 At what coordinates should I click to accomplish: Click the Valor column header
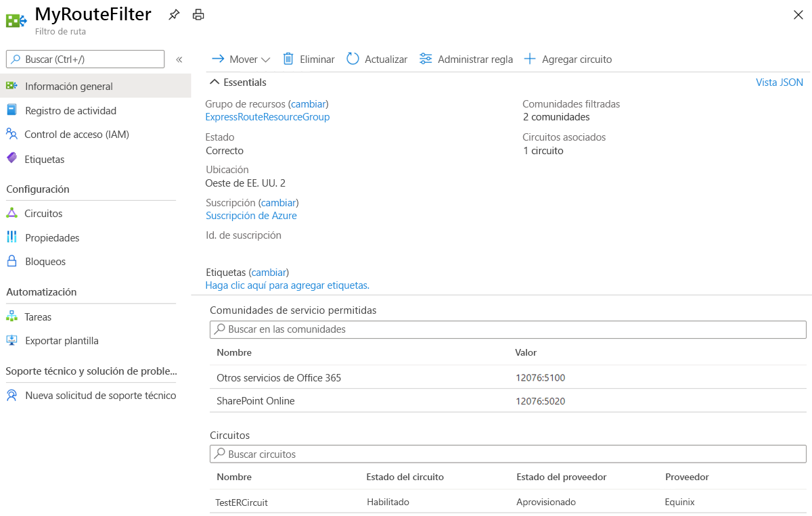point(526,352)
